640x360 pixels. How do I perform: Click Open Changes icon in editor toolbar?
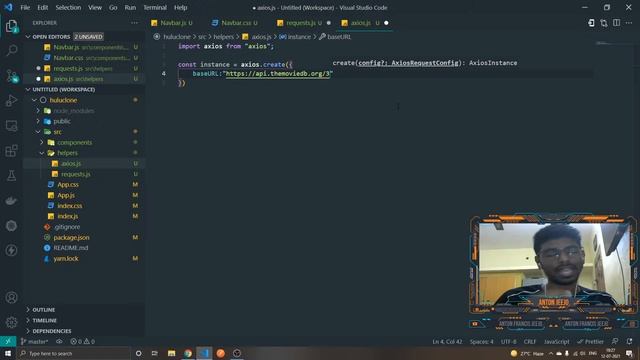[x=604, y=23]
